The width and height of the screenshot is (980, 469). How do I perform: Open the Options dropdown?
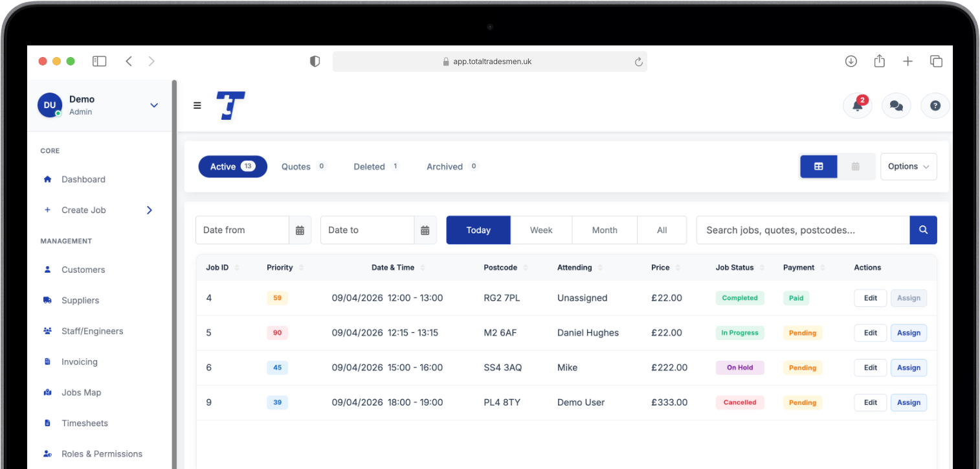coord(908,166)
